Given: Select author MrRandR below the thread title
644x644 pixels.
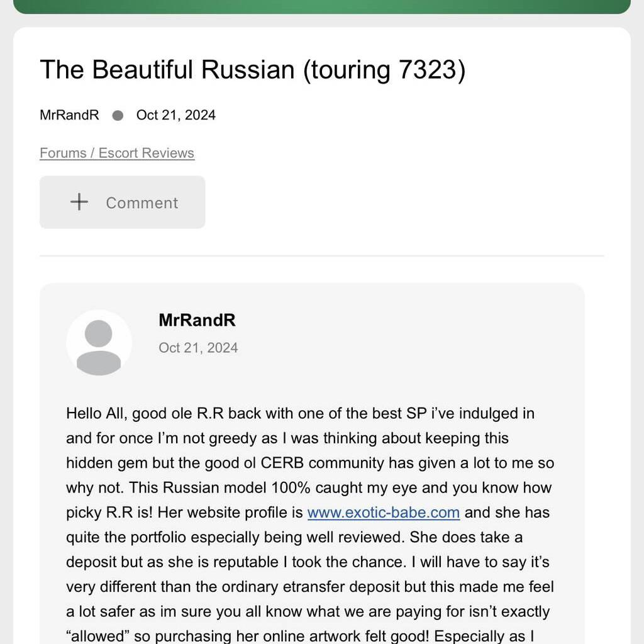Looking at the screenshot, I should click(x=69, y=115).
